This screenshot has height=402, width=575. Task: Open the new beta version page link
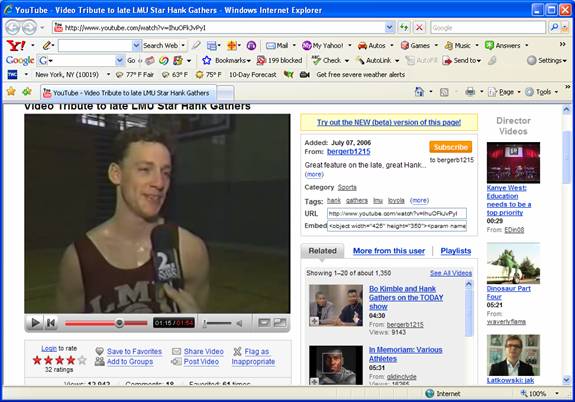point(389,122)
